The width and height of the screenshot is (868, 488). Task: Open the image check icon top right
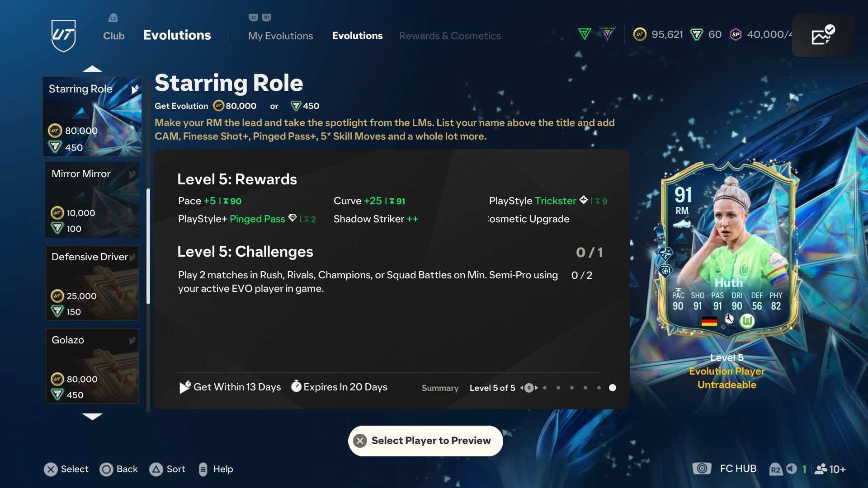coord(822,35)
